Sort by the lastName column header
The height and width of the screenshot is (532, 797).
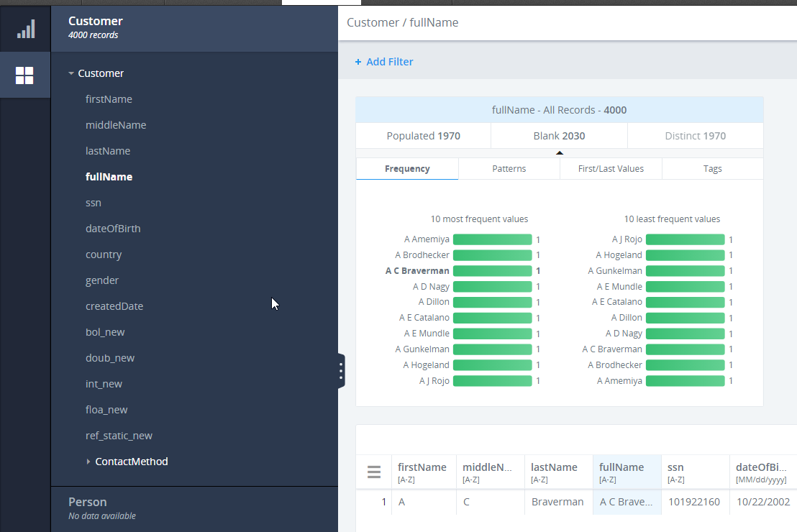pos(559,472)
